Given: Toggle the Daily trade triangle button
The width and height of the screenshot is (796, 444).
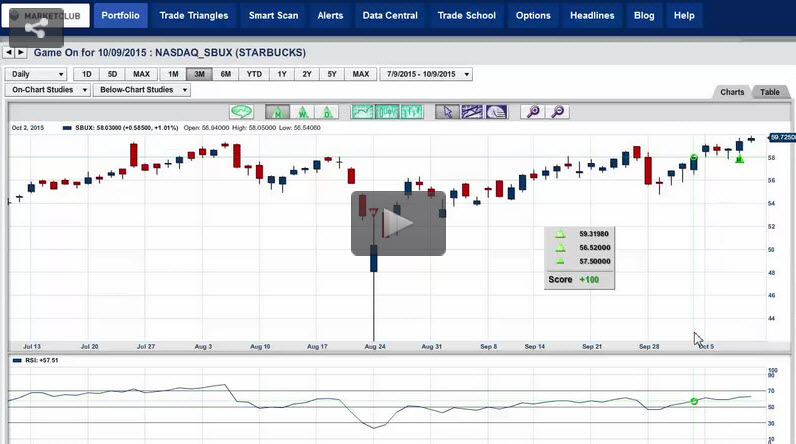Looking at the screenshot, I should coord(327,112).
